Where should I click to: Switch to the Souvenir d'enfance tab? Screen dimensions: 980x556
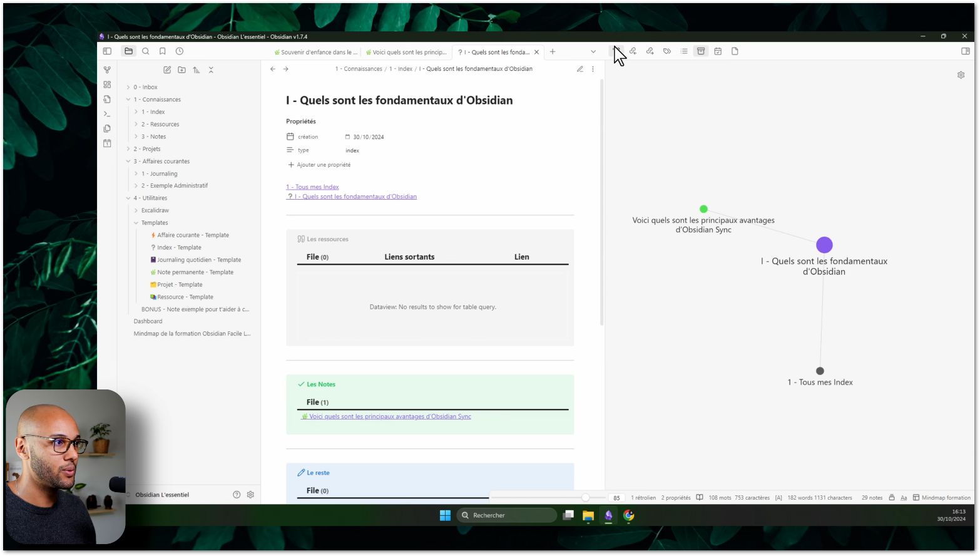click(316, 53)
